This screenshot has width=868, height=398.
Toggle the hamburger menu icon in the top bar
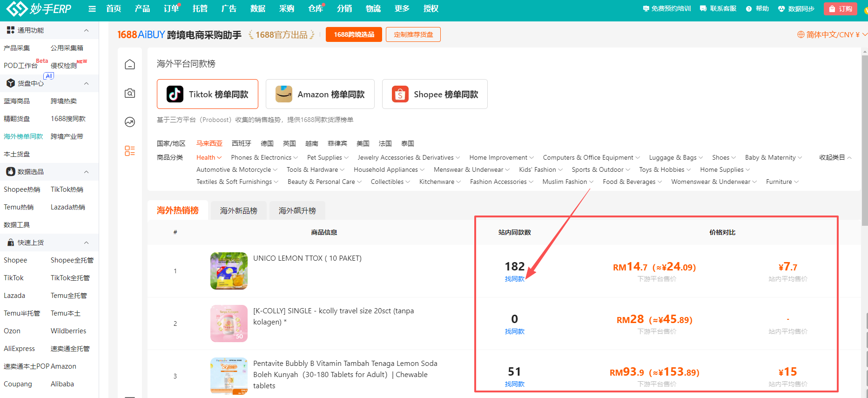[x=92, y=9]
